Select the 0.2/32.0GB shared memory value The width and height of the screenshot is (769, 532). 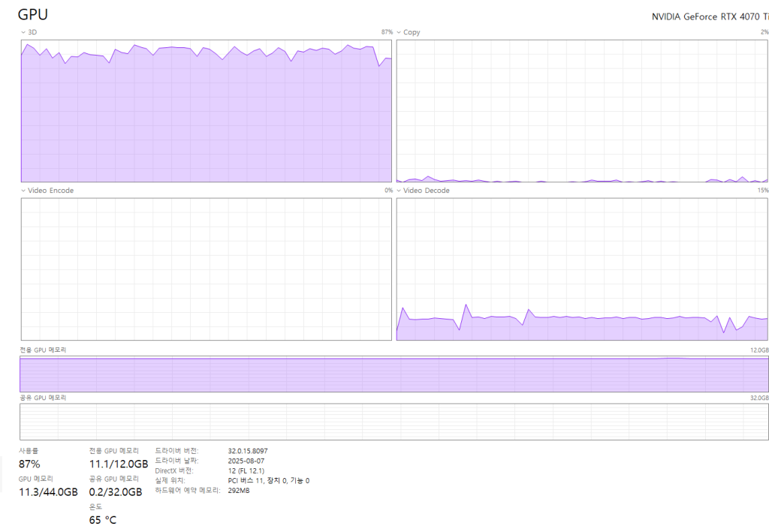pyautogui.click(x=115, y=491)
